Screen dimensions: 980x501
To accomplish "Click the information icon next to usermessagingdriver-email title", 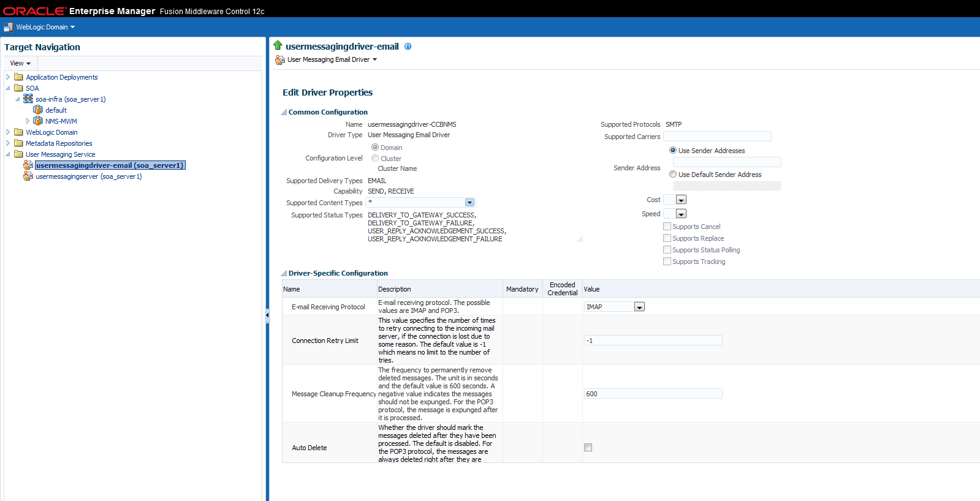I will 408,46.
